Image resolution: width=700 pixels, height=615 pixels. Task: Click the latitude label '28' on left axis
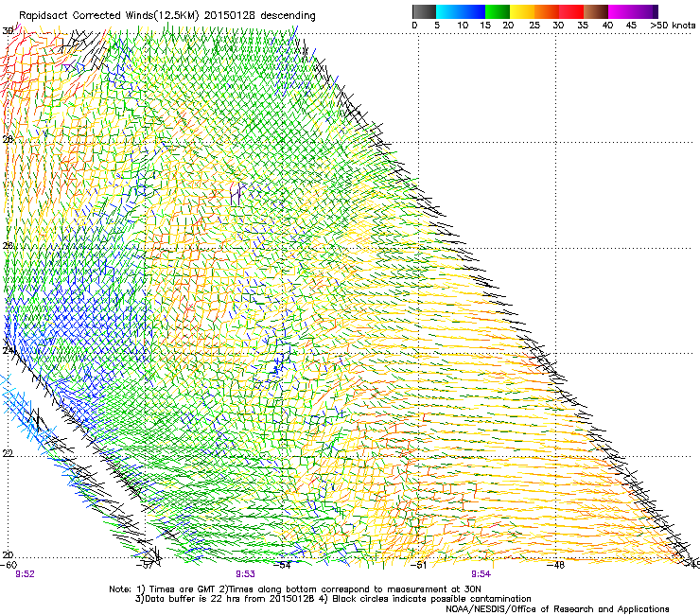(x=8, y=139)
